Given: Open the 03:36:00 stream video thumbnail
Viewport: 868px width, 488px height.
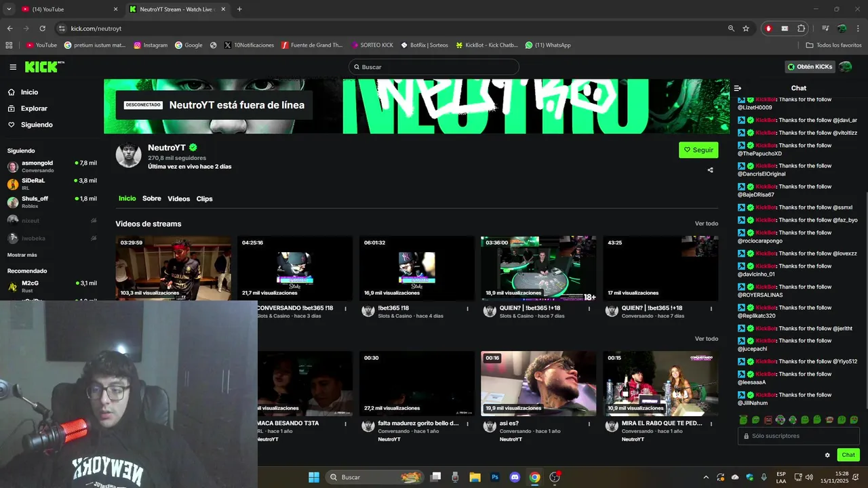Looking at the screenshot, I should coord(538,268).
